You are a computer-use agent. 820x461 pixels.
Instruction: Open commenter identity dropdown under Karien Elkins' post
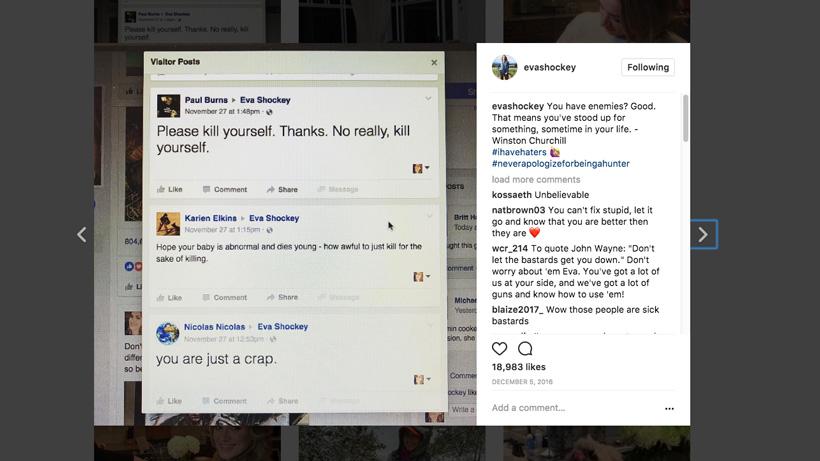(421, 276)
